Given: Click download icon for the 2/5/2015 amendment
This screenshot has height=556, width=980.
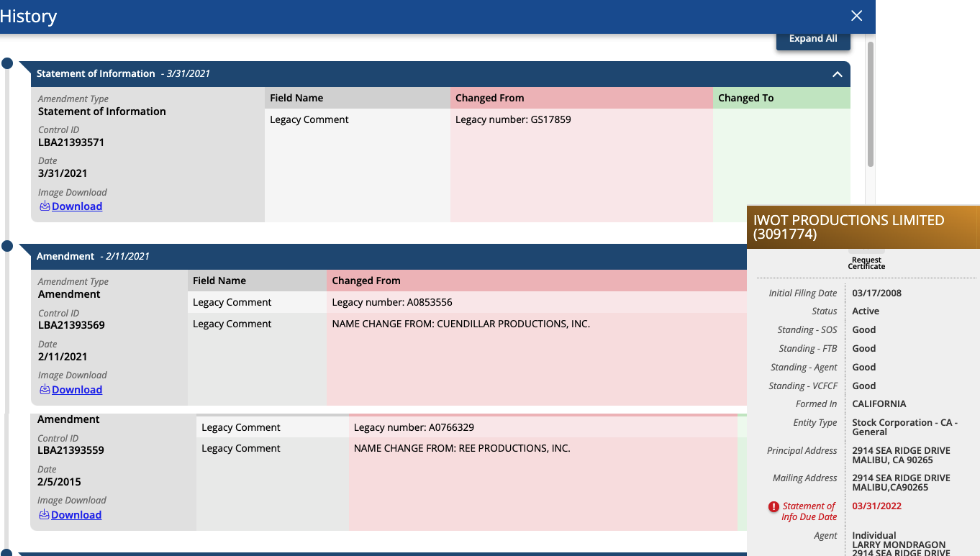Looking at the screenshot, I should (x=44, y=515).
